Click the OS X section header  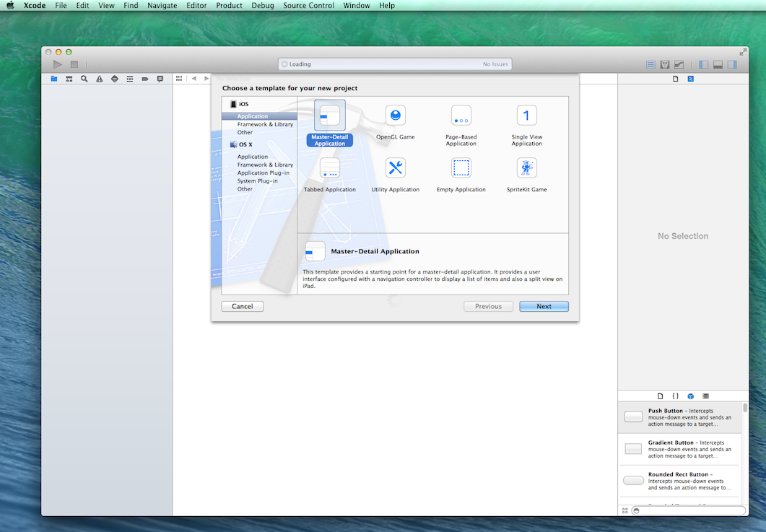[x=241, y=144]
